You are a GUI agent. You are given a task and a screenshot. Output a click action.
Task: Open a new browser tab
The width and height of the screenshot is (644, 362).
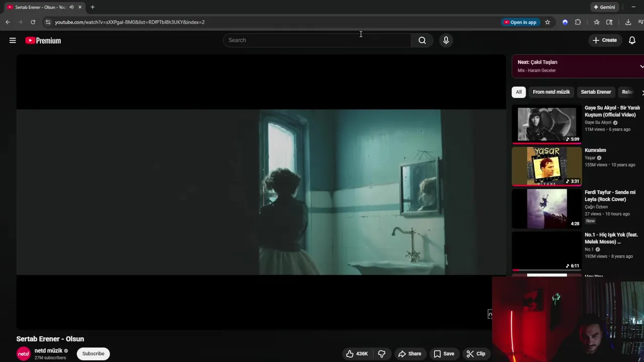coord(93,7)
